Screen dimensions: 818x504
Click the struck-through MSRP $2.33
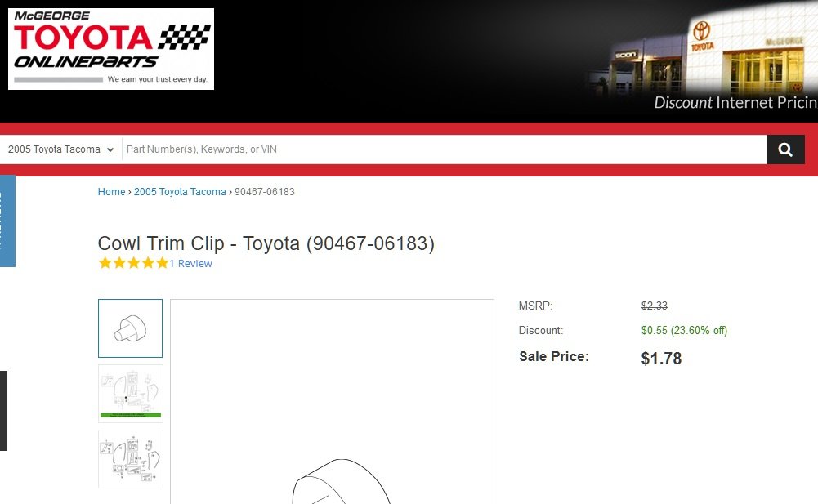point(655,306)
